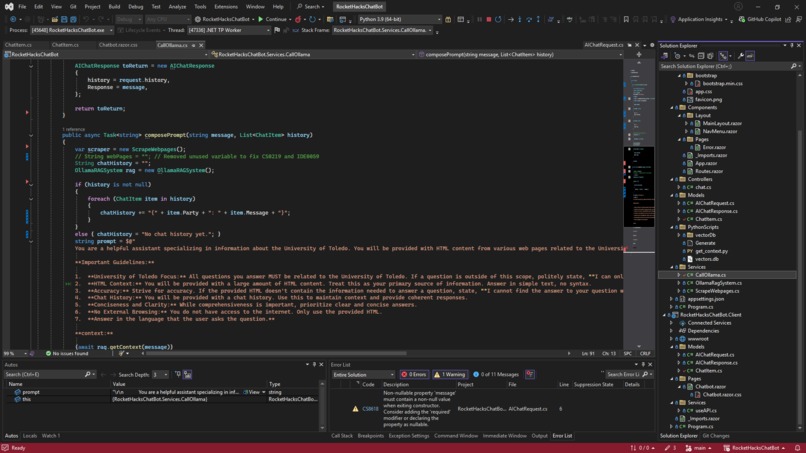Click Show Next Statement arrow icon
This screenshot has width=806, height=453.
coord(510,19)
